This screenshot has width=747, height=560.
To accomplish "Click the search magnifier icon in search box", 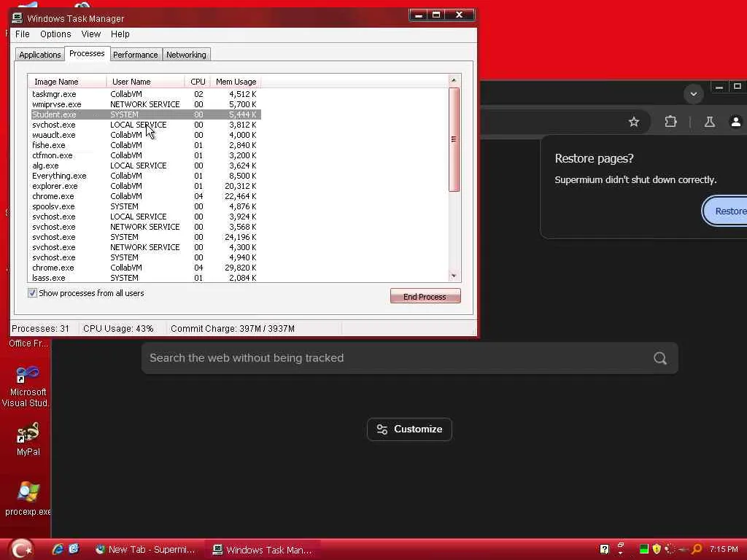I will (x=659, y=358).
